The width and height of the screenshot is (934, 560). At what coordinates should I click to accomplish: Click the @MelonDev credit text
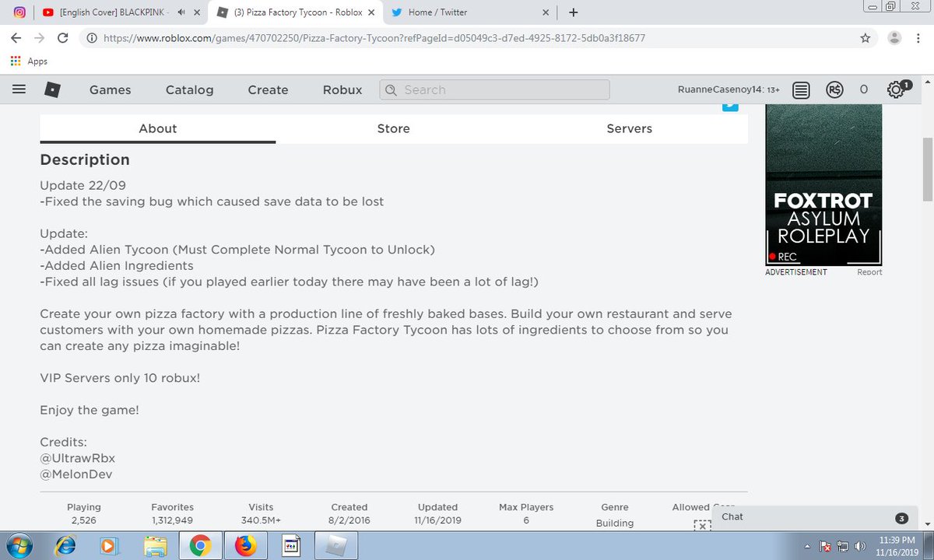tap(76, 474)
